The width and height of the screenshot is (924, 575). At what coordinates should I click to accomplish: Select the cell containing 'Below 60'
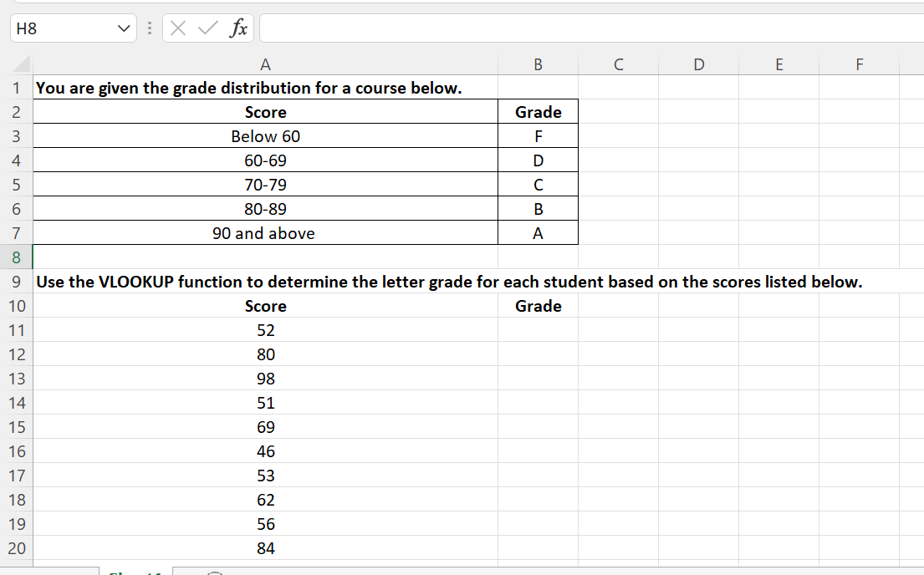coord(265,135)
